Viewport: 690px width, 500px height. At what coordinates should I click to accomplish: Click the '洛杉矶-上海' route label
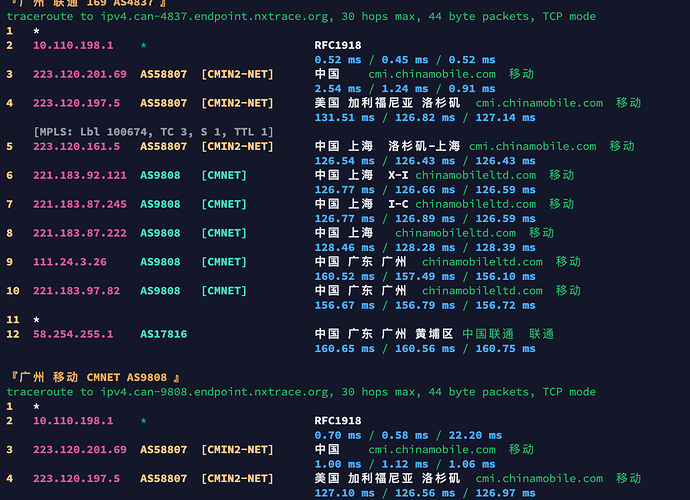tap(424, 146)
